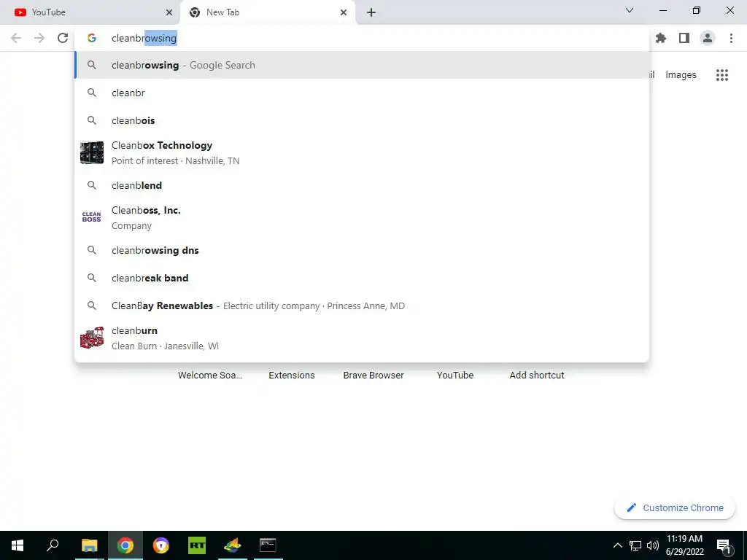Screen dimensions: 747x560
Task: Choose the cleanblend suggestion
Action: 362,185
